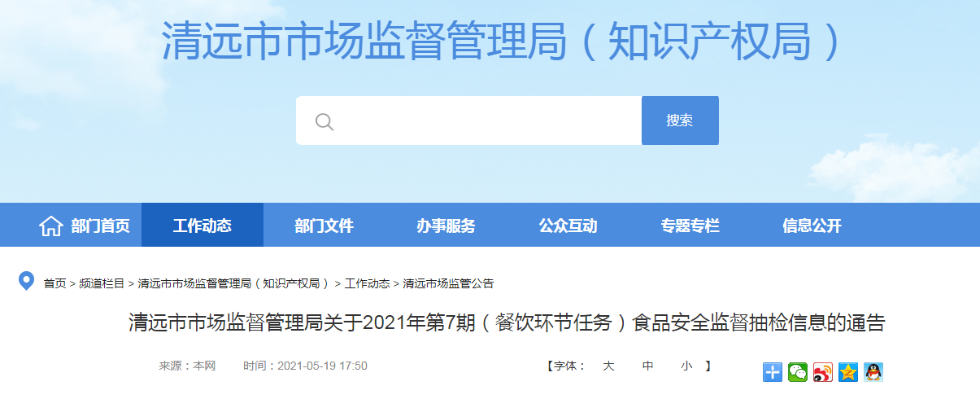
Task: Click the location pin breadcrumb icon
Action: point(27,282)
